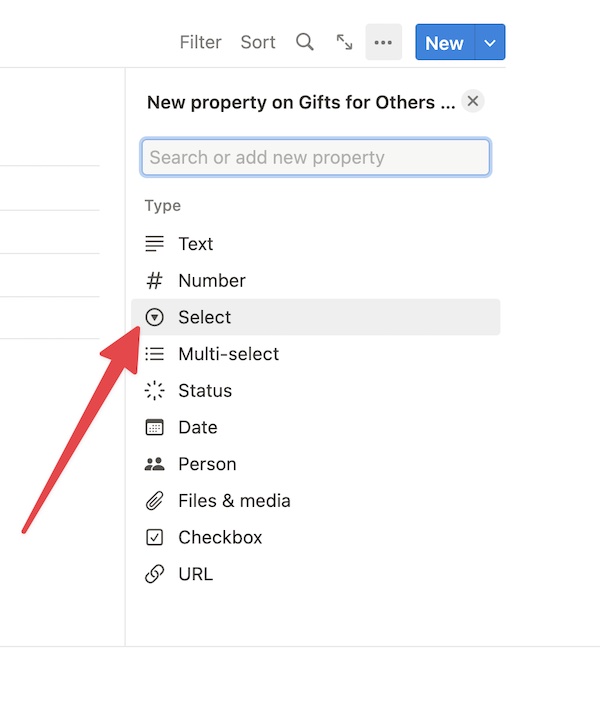The width and height of the screenshot is (600, 714).
Task: Click the URL link chain icon
Action: coord(154,574)
